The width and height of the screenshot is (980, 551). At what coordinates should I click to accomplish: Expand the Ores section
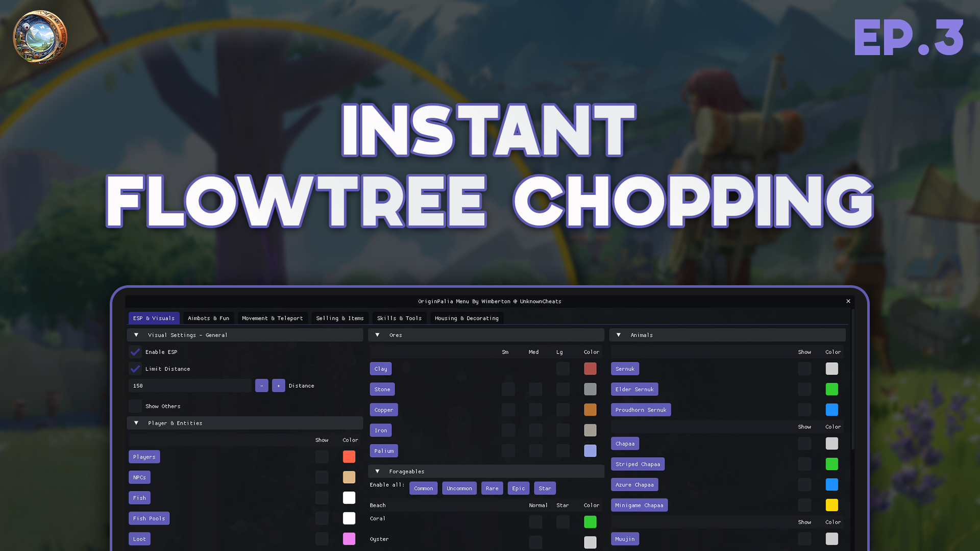378,334
